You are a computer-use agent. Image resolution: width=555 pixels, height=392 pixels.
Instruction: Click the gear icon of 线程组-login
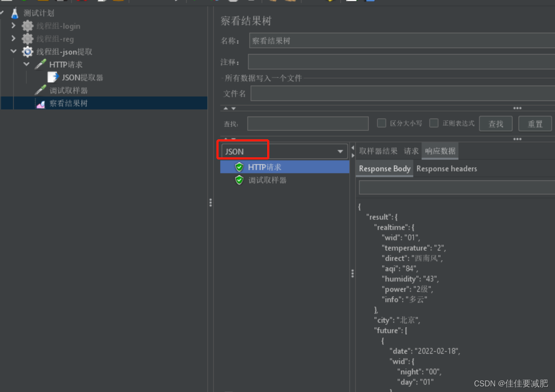[x=27, y=26]
